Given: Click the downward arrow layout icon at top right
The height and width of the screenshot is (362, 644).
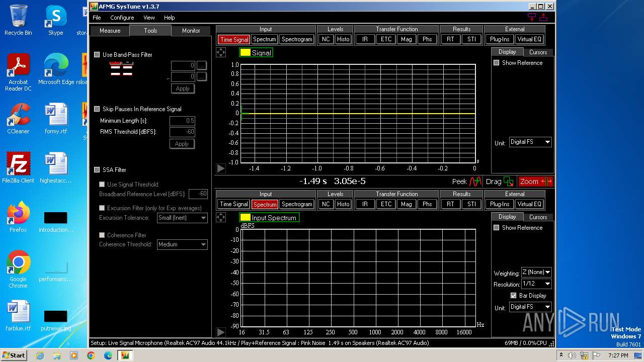Looking at the screenshot, I should coord(532,17).
